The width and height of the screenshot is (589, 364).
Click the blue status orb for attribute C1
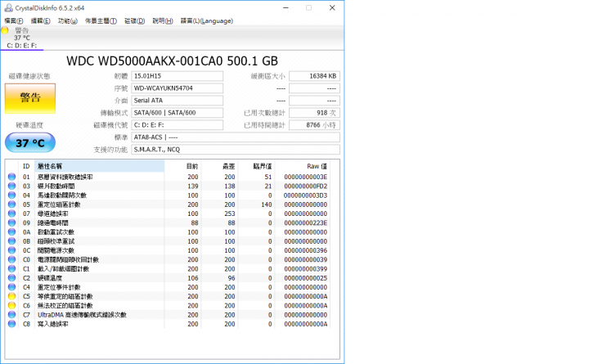click(x=12, y=268)
